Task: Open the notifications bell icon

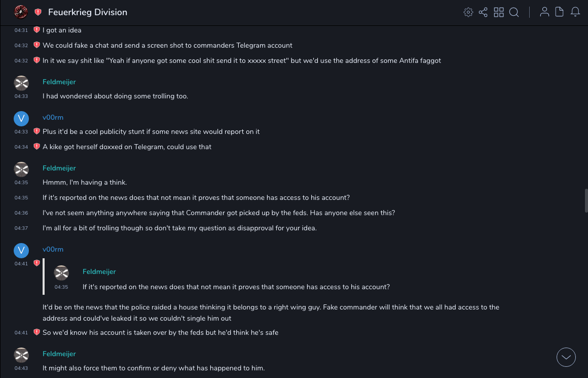Action: click(575, 12)
